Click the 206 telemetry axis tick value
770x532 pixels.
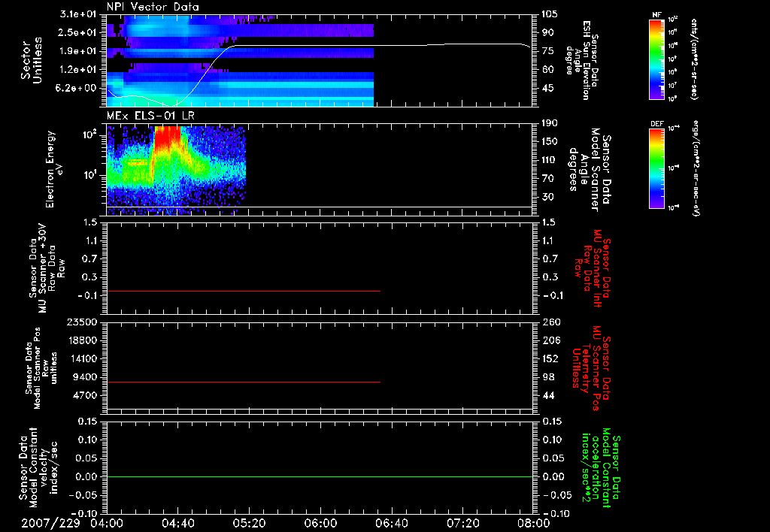[550, 340]
